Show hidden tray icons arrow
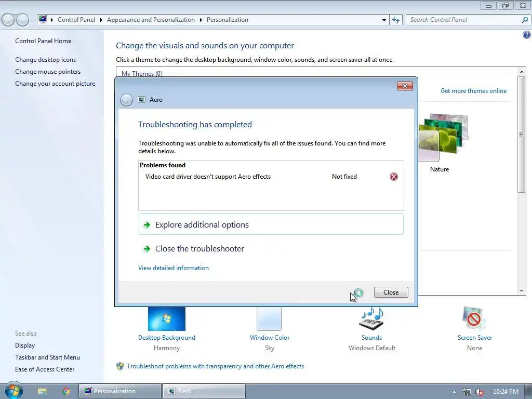The height and width of the screenshot is (399, 532). point(454,392)
